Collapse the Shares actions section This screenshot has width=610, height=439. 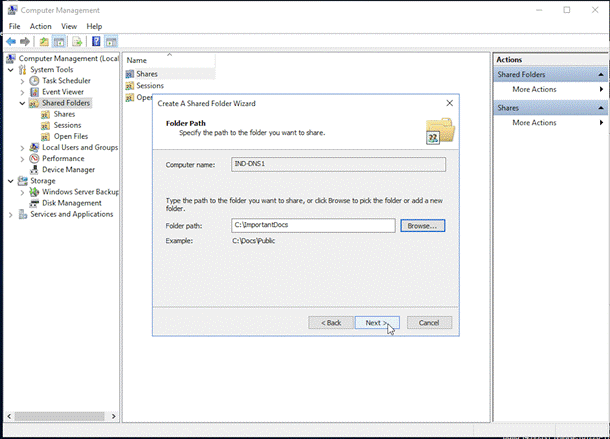pyautogui.click(x=601, y=108)
